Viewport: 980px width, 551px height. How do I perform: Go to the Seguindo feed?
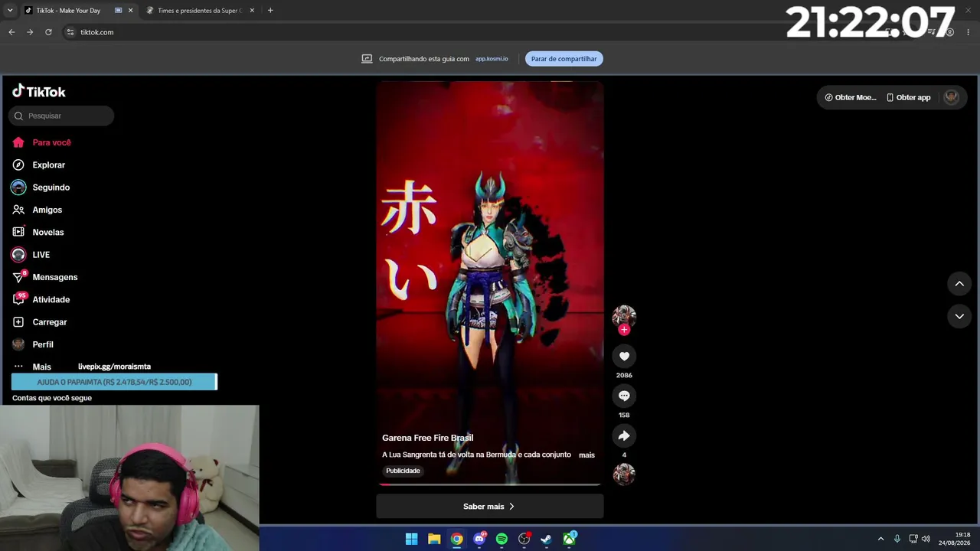point(41,187)
